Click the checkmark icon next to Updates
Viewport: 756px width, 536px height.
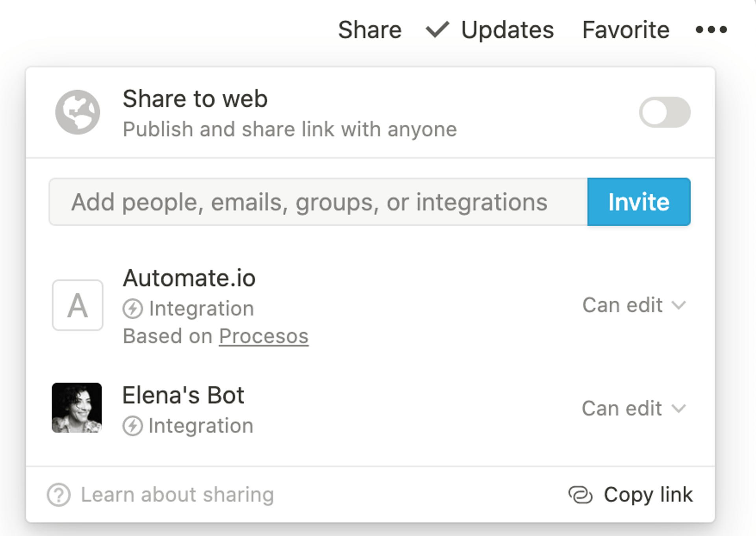[437, 30]
